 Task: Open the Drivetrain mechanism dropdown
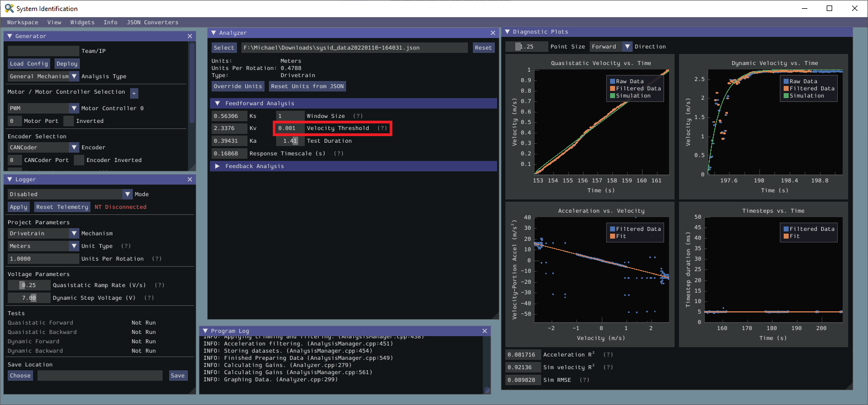[44, 234]
